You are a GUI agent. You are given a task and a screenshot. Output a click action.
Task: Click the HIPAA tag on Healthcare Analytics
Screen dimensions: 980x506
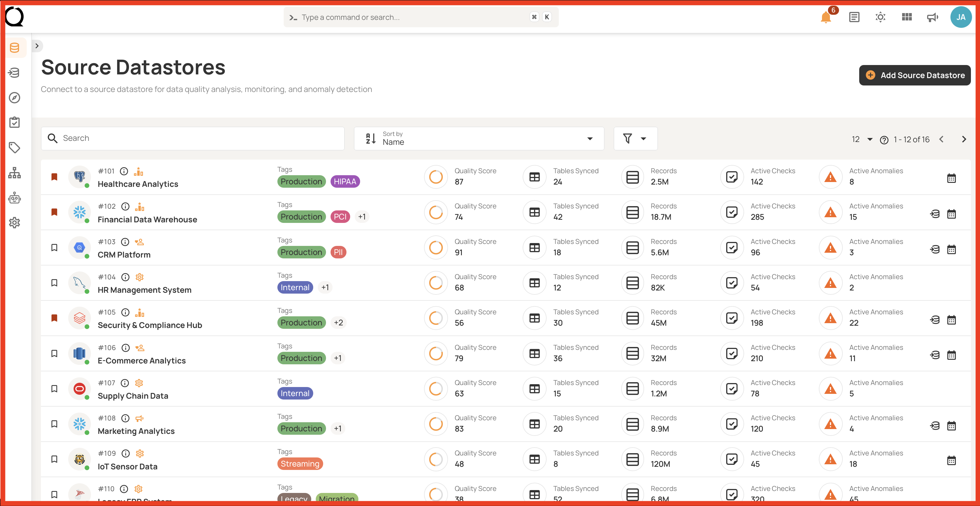click(x=345, y=182)
